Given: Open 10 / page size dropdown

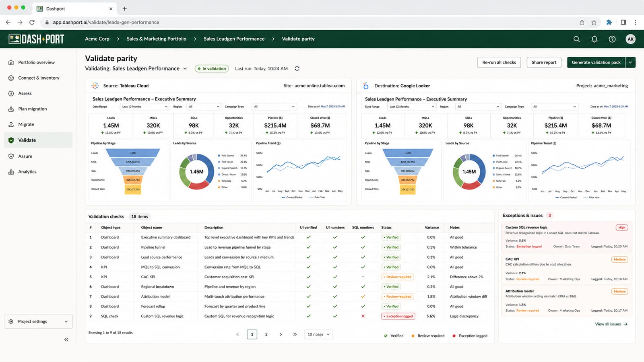Looking at the screenshot, I should pyautogui.click(x=319, y=334).
